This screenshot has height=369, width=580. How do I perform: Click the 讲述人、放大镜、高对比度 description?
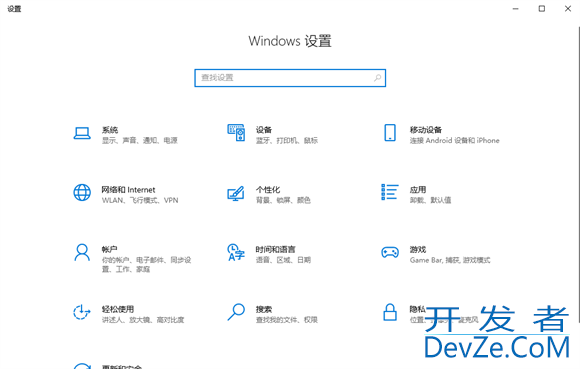(143, 320)
